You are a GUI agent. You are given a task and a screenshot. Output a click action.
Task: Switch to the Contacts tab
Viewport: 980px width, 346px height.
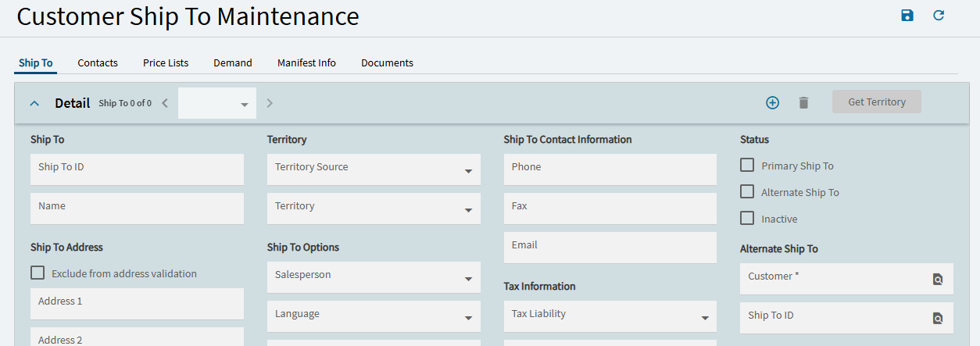(98, 63)
